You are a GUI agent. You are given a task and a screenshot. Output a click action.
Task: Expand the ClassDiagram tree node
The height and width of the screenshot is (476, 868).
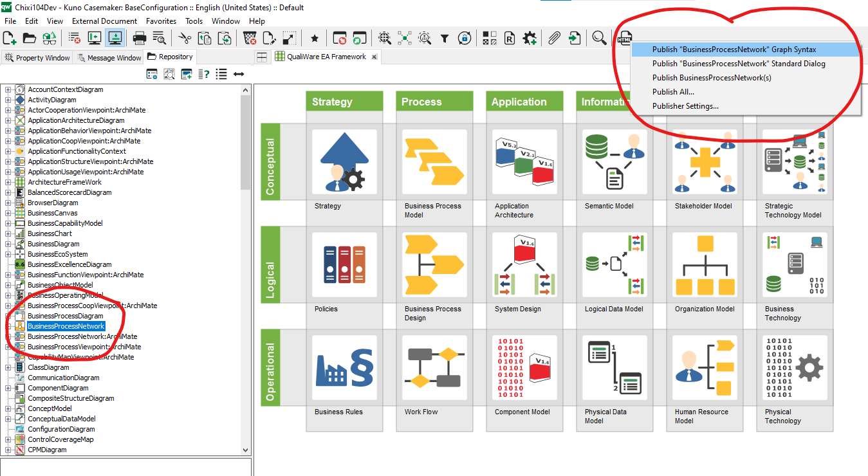[x=8, y=367]
